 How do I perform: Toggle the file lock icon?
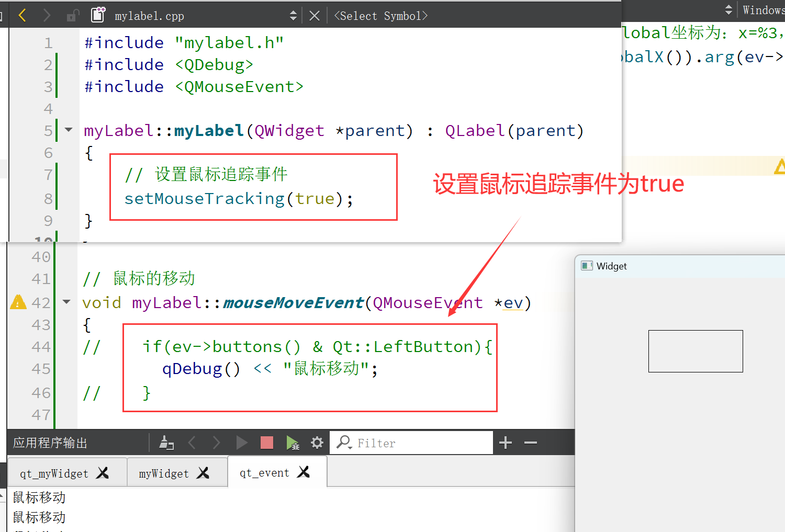73,16
